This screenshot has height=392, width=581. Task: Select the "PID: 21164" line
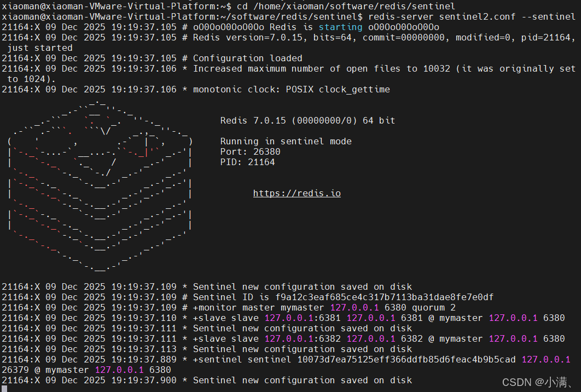(247, 162)
